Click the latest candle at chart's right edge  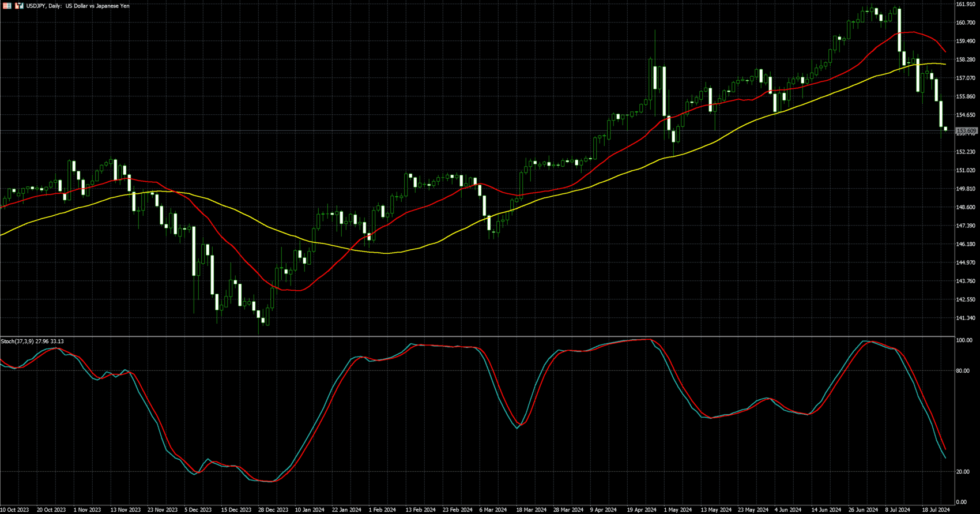(x=945, y=129)
